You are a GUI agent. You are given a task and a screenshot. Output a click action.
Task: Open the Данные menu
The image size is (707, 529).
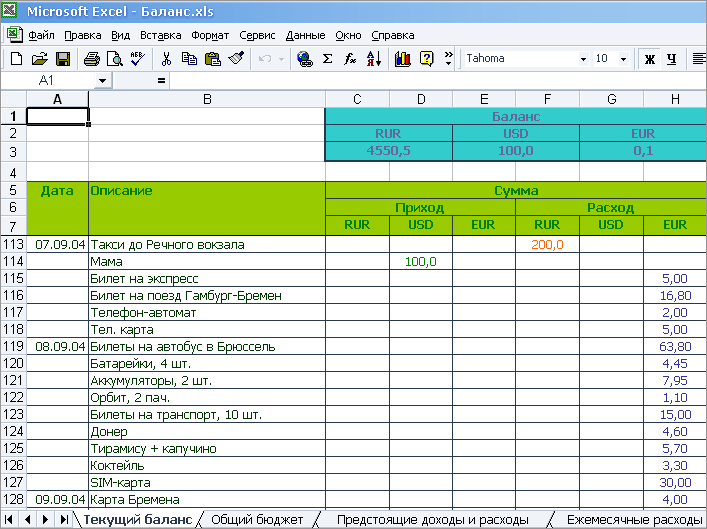(x=305, y=35)
